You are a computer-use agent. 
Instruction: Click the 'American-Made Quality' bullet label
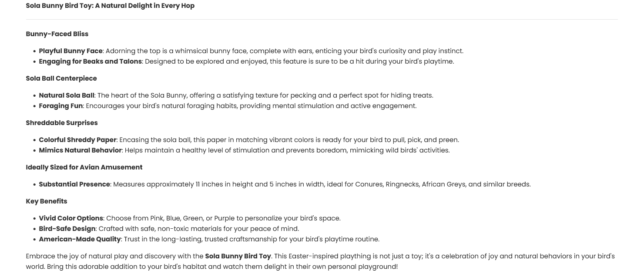80,239
